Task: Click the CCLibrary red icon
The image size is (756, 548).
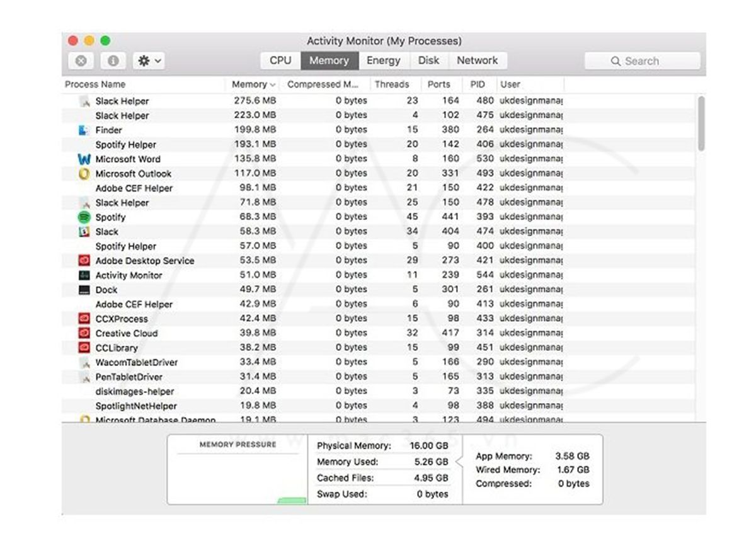Action: point(84,348)
